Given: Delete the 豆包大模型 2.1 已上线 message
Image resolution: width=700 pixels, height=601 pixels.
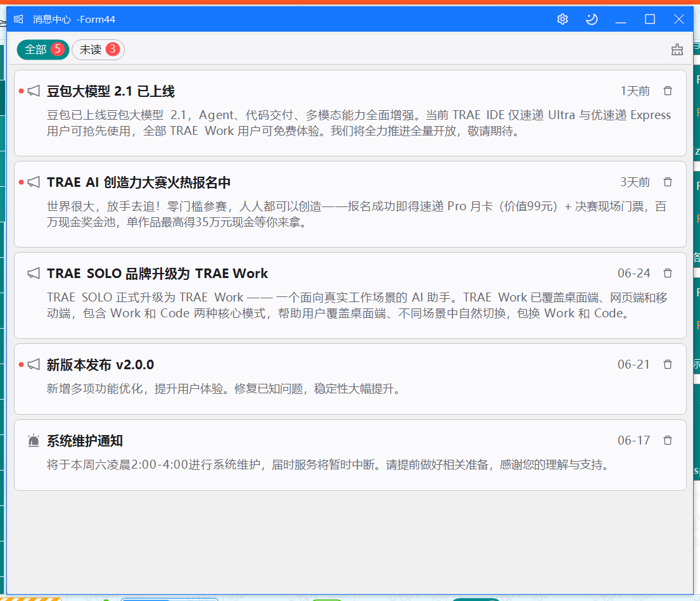Looking at the screenshot, I should pos(668,91).
